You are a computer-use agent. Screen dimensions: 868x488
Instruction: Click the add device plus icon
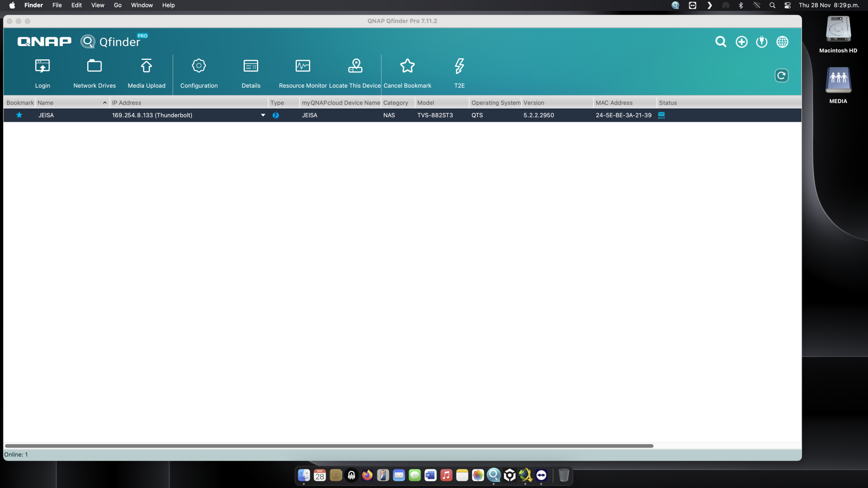(x=741, y=42)
